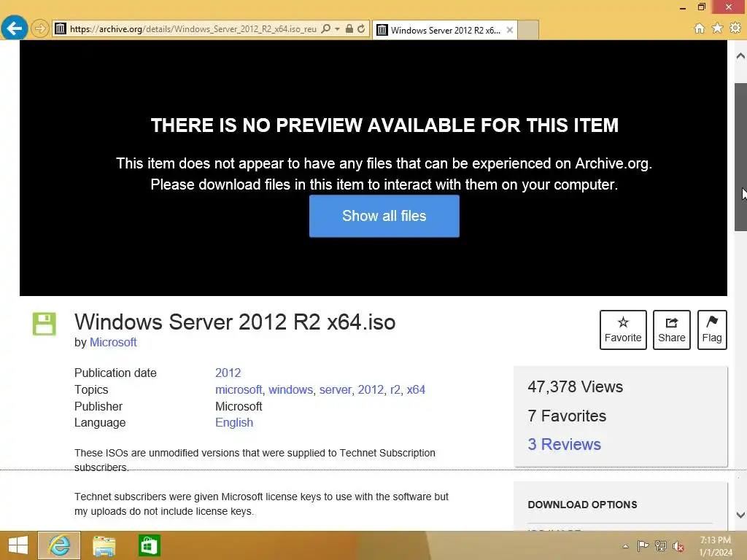Open Favorites with the star icon
747x560 pixels.
(x=718, y=28)
